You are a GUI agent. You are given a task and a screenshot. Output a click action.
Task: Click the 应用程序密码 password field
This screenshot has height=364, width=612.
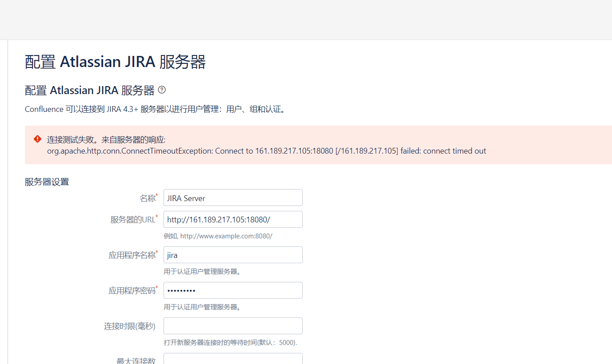(233, 290)
